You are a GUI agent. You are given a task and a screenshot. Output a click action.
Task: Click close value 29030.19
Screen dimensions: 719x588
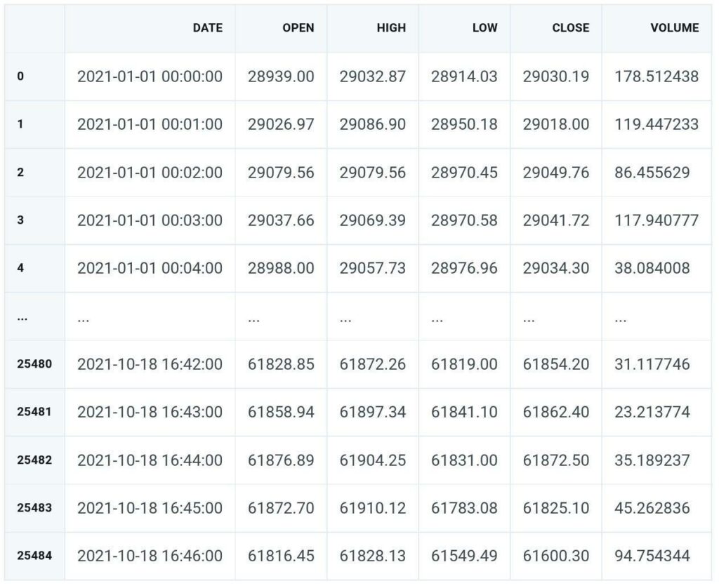point(556,76)
